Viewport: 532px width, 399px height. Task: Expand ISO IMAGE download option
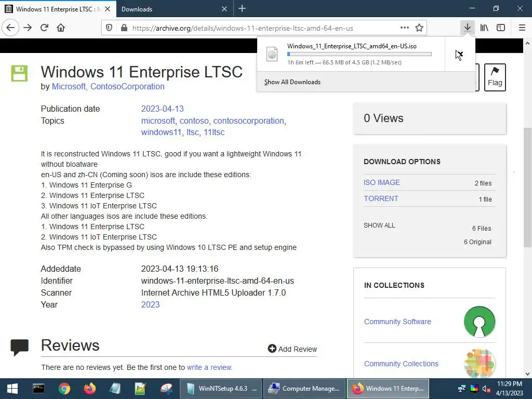click(x=382, y=182)
